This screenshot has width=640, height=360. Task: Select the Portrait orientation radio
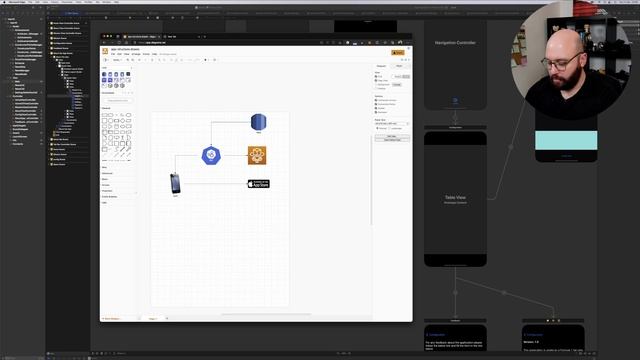click(377, 128)
